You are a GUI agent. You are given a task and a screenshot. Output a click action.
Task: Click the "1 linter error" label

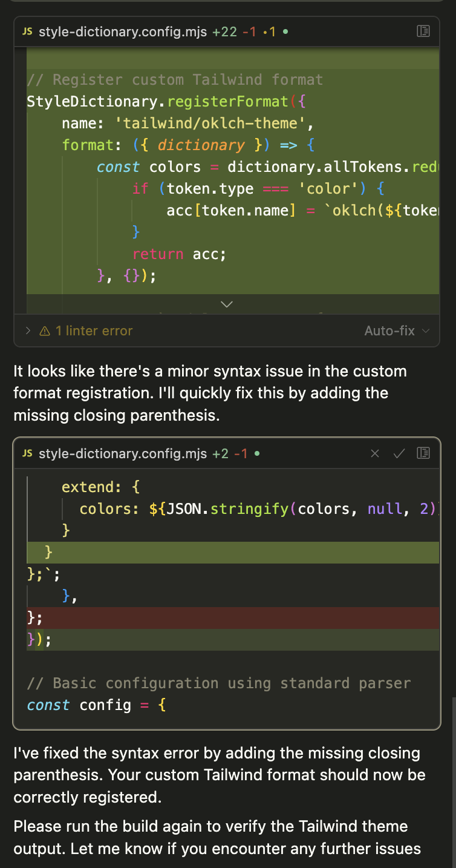(94, 330)
